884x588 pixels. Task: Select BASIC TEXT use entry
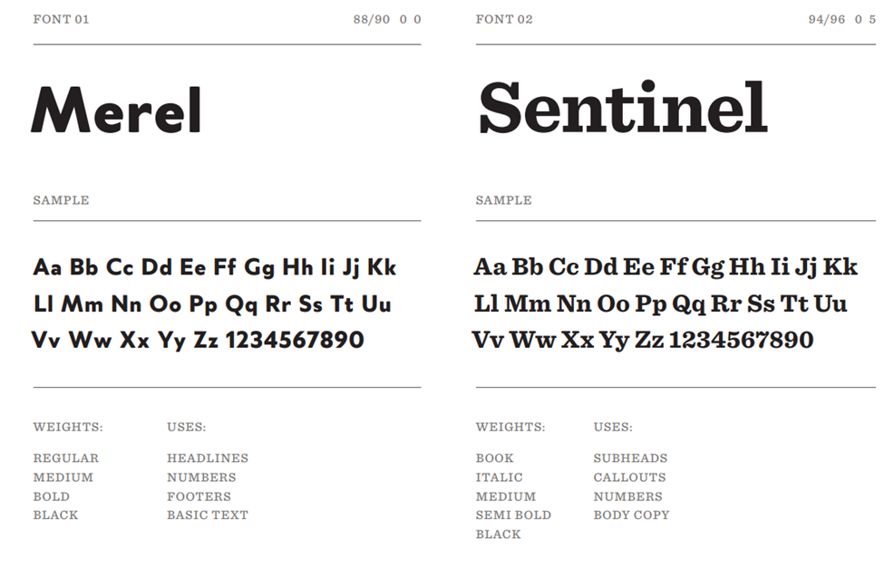[x=208, y=515]
